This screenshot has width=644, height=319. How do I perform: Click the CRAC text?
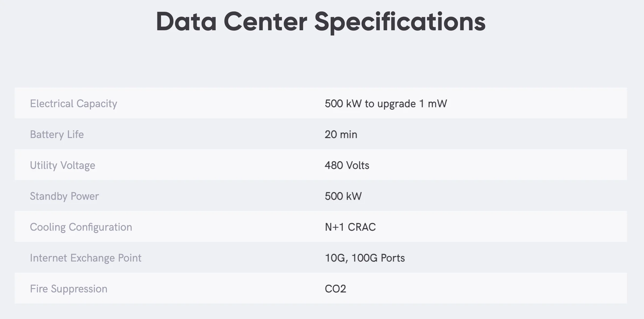point(362,227)
